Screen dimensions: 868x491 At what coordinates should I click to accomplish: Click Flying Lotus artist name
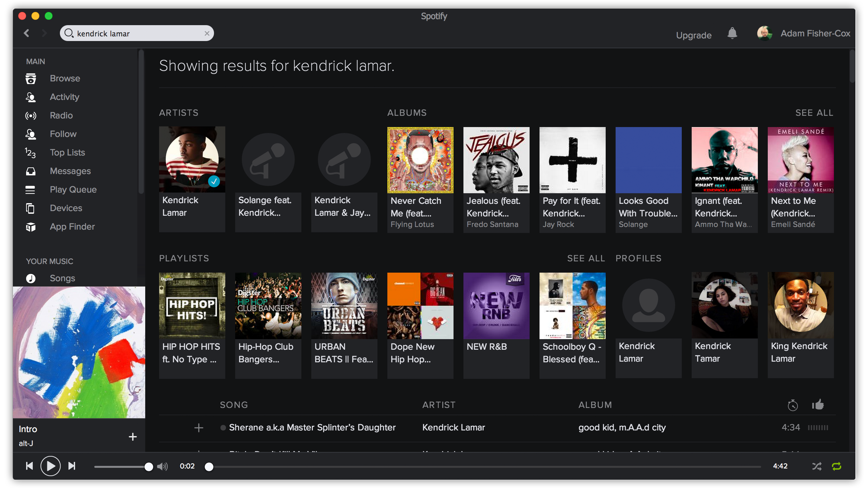pos(412,224)
